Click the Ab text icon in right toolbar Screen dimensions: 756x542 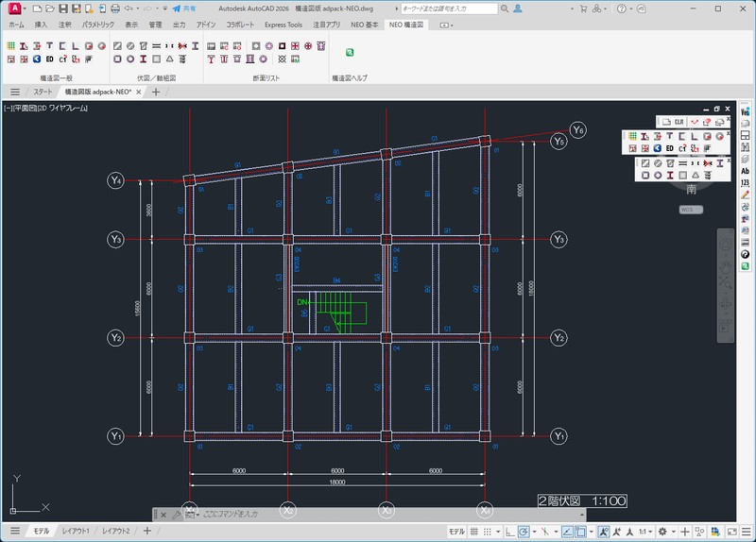pos(746,170)
